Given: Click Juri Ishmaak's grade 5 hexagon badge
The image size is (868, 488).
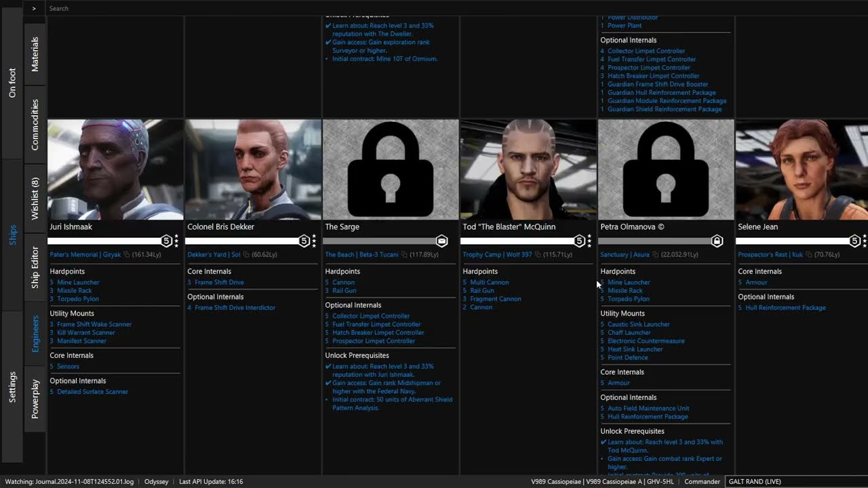Looking at the screenshot, I should 166,241.
